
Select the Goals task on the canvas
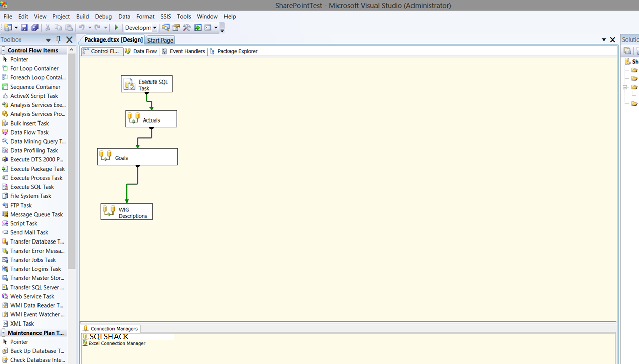pos(137,157)
